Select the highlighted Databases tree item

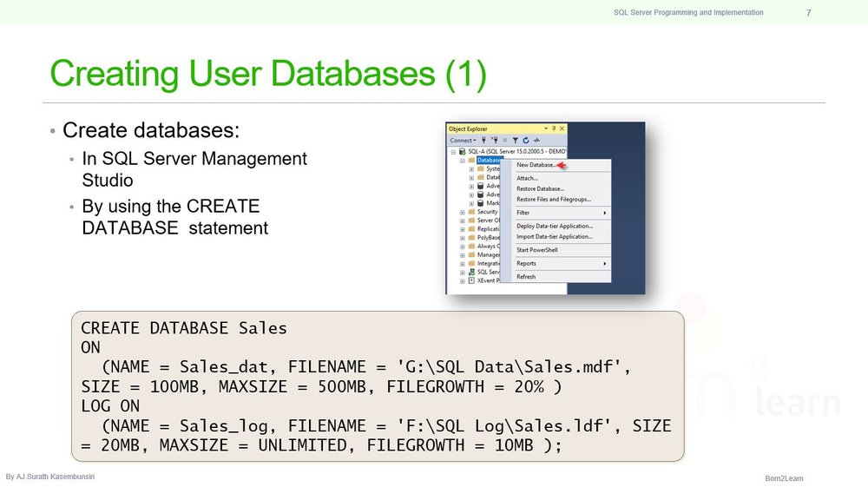coord(489,161)
